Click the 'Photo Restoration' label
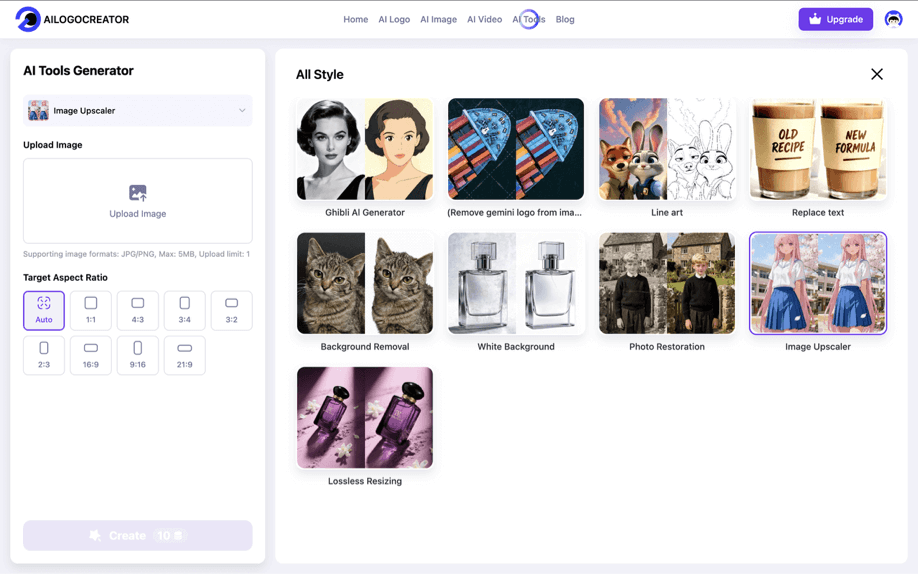Image resolution: width=918 pixels, height=574 pixels. (667, 347)
